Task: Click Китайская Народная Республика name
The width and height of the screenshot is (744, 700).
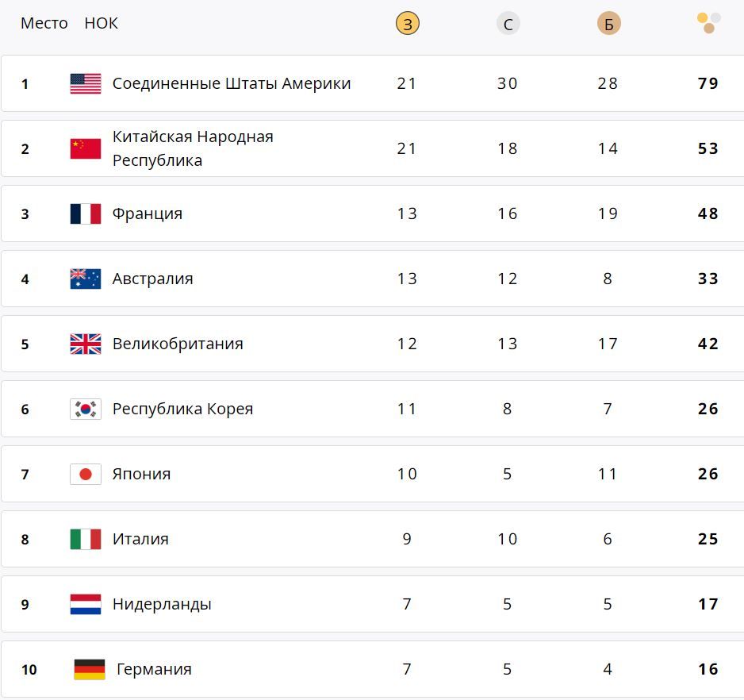Action: point(194,148)
